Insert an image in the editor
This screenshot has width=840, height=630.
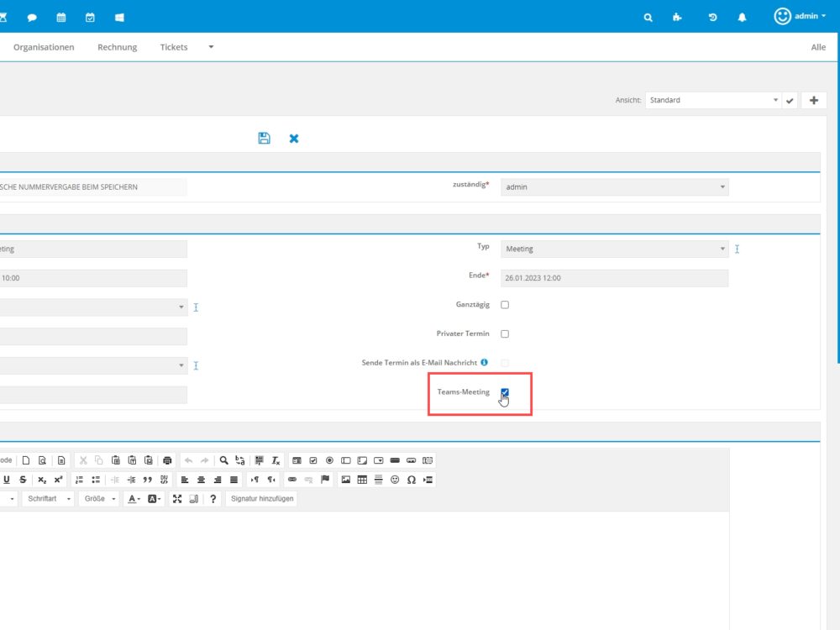tap(345, 480)
